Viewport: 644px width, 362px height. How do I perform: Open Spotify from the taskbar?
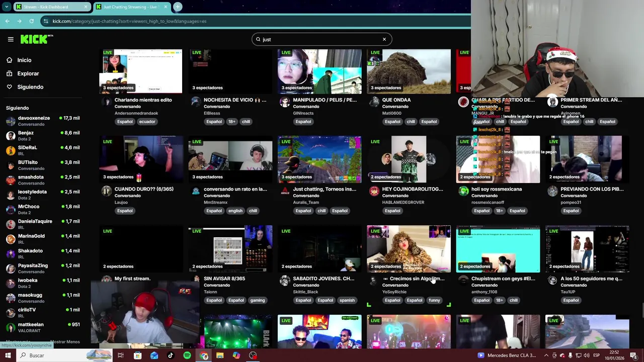click(187, 355)
